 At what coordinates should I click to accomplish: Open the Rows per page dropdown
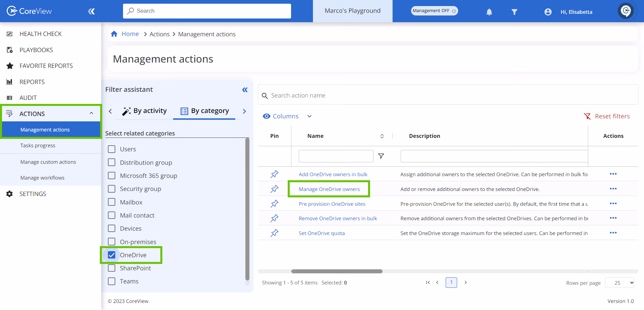tap(619, 283)
